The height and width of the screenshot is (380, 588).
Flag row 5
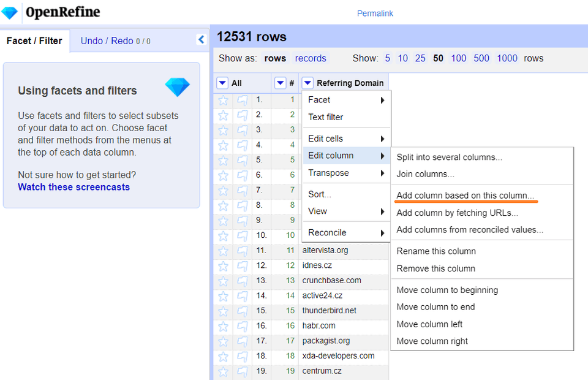243,160
